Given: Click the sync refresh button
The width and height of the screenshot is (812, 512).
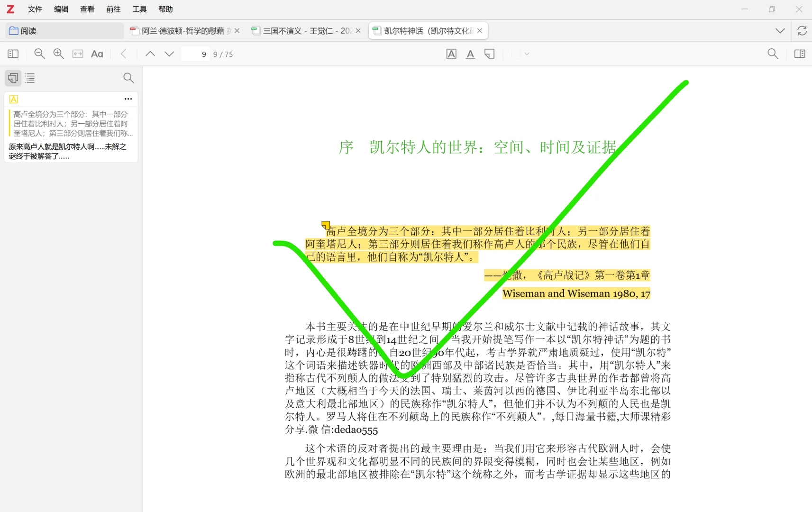Looking at the screenshot, I should 802,30.
